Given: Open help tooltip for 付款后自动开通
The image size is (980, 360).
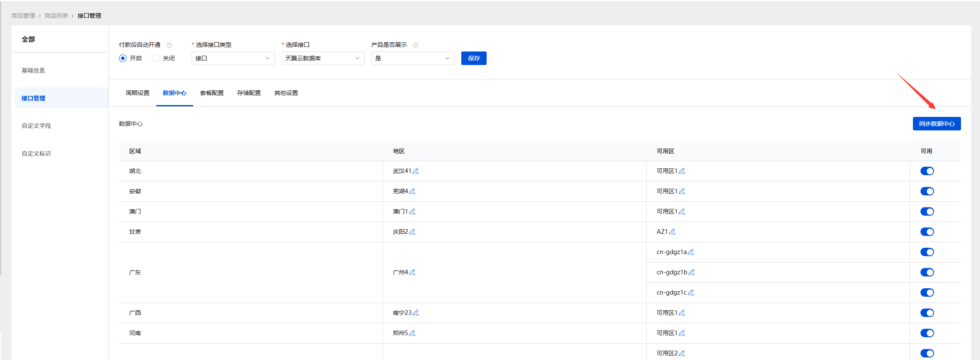Looking at the screenshot, I should coord(169,45).
